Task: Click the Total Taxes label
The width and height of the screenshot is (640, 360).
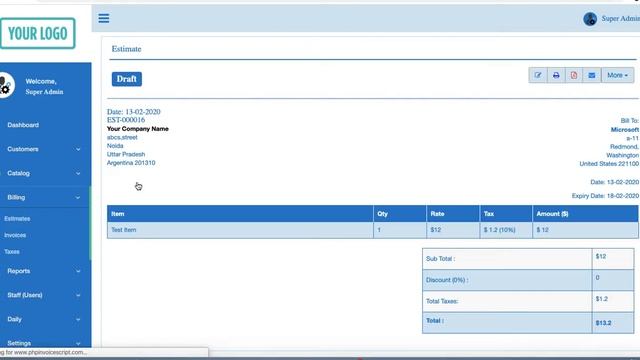Action: pyautogui.click(x=442, y=301)
